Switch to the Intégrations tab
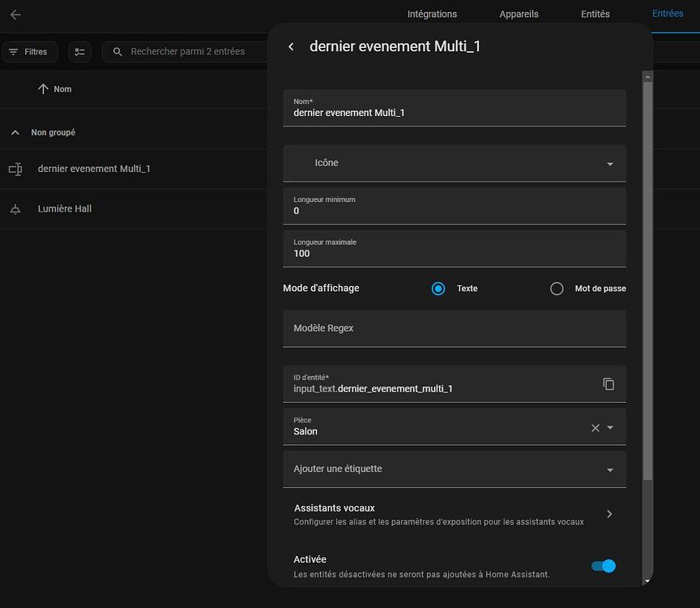Screen dimensions: 700x608 tap(432, 14)
